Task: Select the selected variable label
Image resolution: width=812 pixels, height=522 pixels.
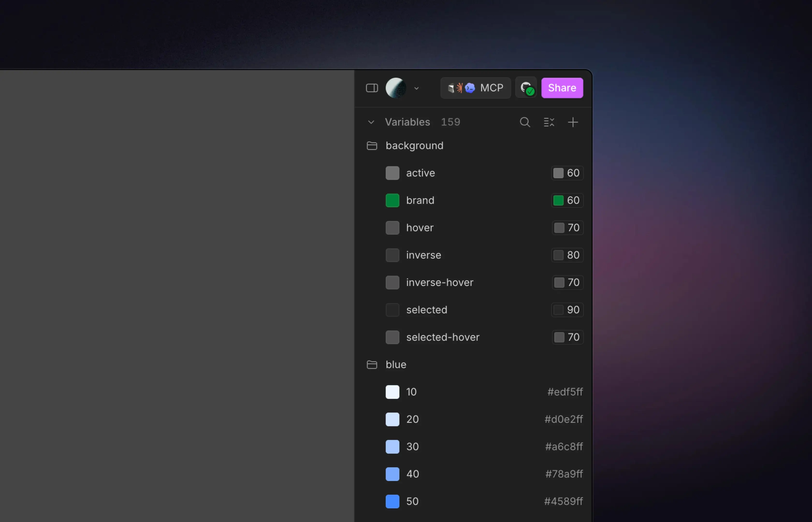Action: 426,310
